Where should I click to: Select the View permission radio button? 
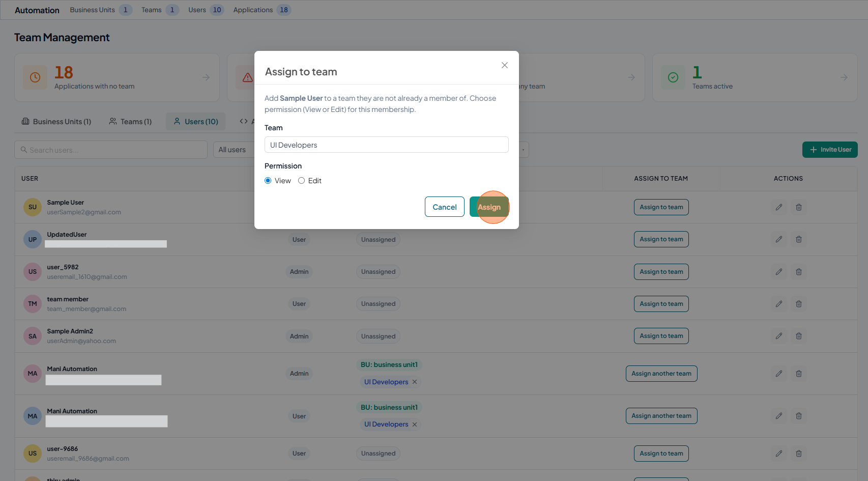click(x=268, y=181)
